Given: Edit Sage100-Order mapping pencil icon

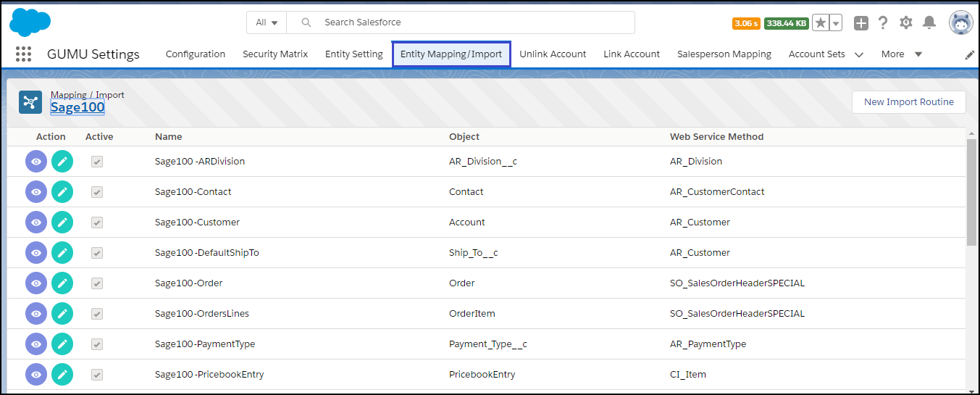Looking at the screenshot, I should tap(62, 283).
